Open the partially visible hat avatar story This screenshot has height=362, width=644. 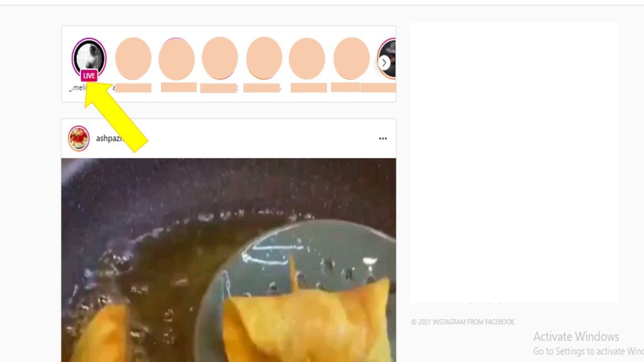coord(388,58)
